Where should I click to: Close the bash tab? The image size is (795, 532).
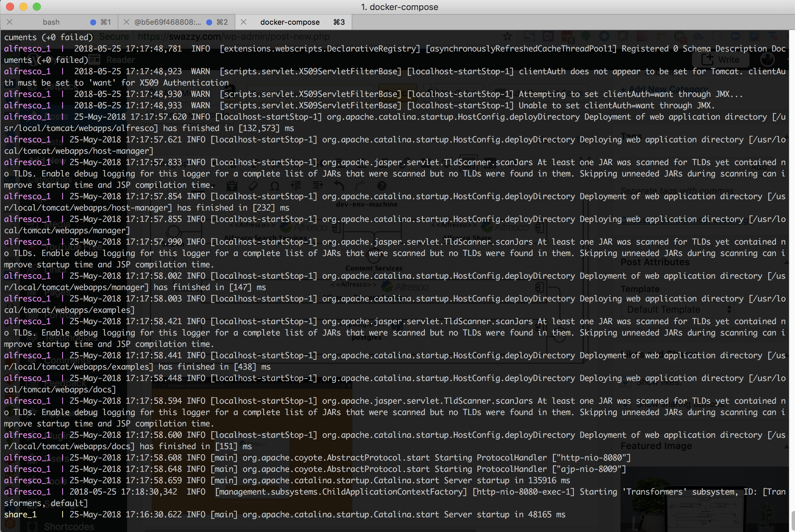pyautogui.click(x=9, y=22)
